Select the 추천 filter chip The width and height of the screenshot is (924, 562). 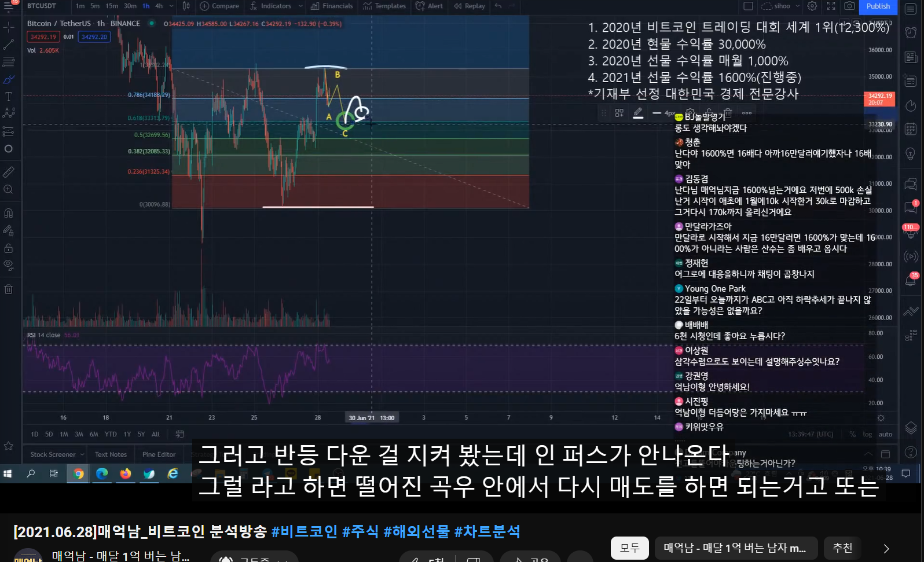(x=842, y=548)
